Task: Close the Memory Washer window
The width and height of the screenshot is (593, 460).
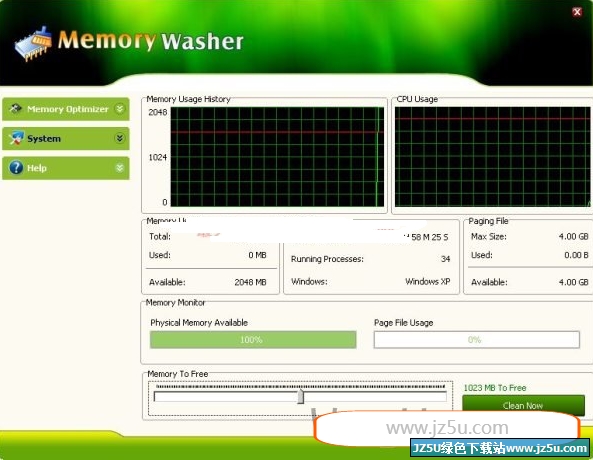Action: [x=577, y=12]
